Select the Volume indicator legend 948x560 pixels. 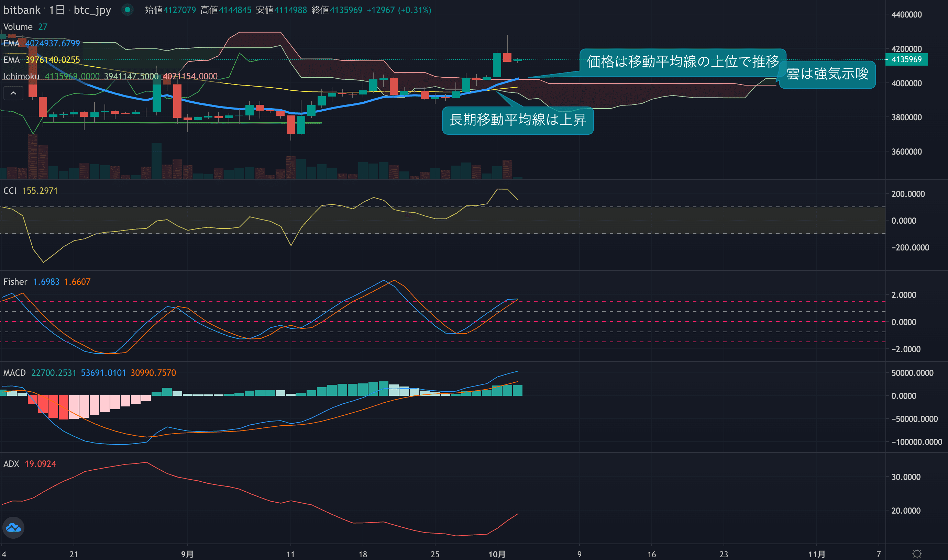(x=18, y=27)
